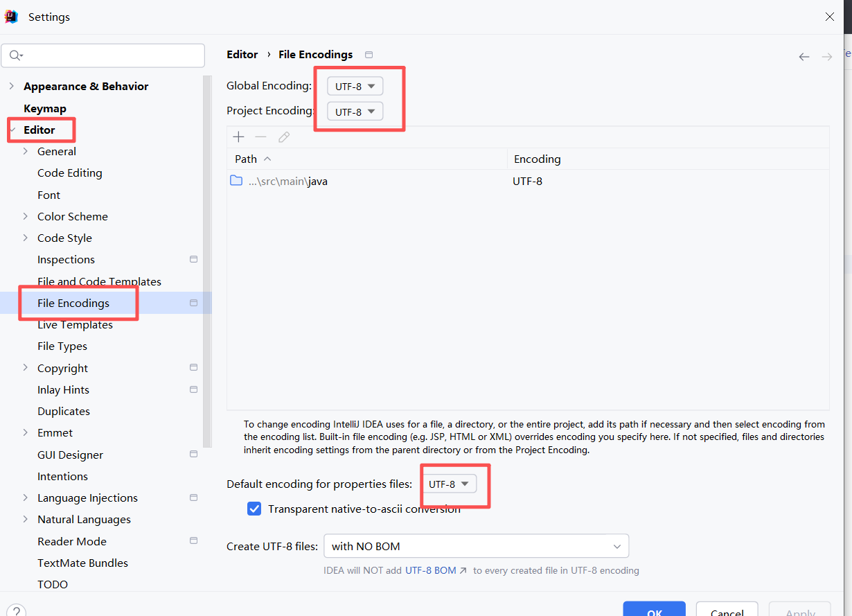Click project icon beside Copyright
This screenshot has width=852, height=616.
(x=194, y=367)
